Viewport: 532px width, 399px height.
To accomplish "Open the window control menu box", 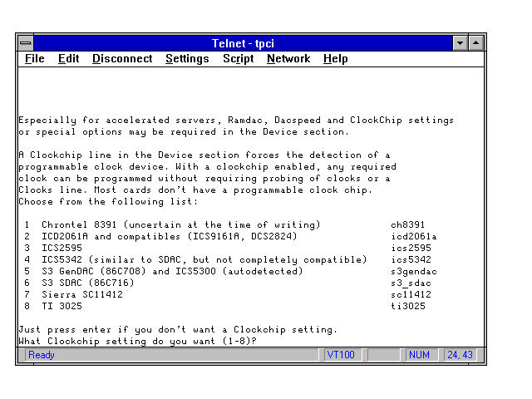I will (x=26, y=42).
